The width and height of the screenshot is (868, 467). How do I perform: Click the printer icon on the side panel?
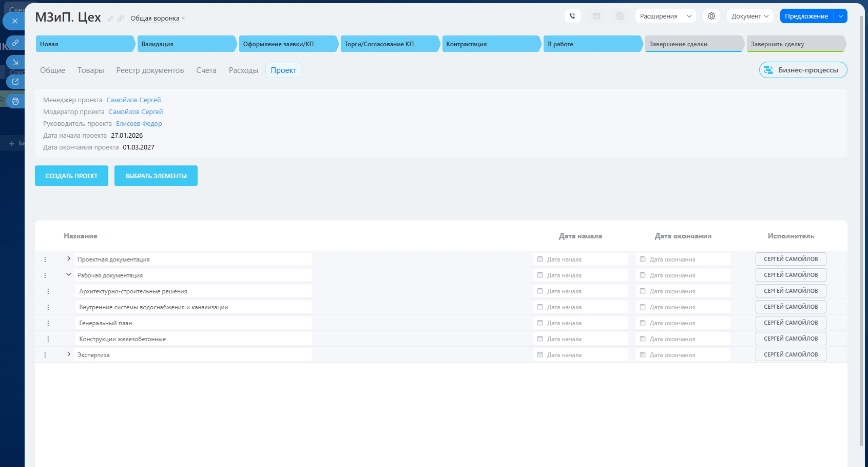coord(15,101)
